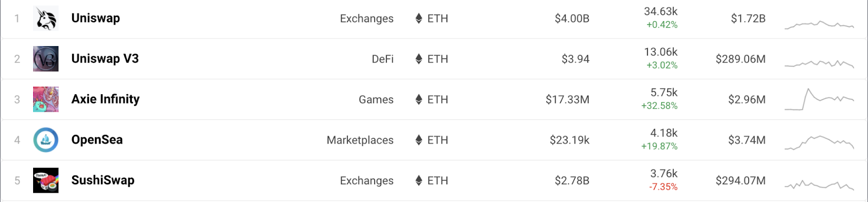Click the Axie Infinity logo thumbnail
This screenshot has height=202, width=868.
tap(46, 100)
